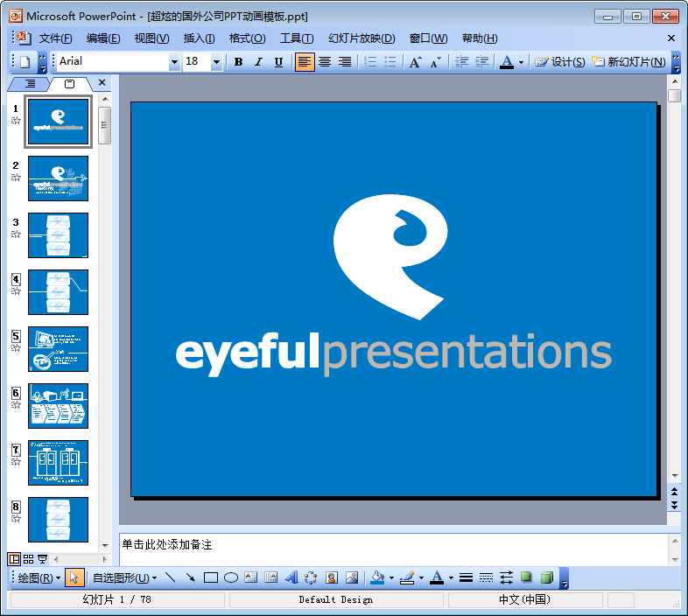Image resolution: width=688 pixels, height=616 pixels.
Task: Insert a diagram or organization chart
Action: point(311,577)
